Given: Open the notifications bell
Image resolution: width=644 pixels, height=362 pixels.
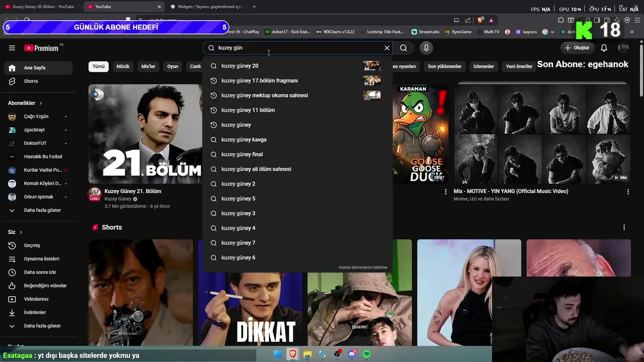Looking at the screenshot, I should [604, 48].
